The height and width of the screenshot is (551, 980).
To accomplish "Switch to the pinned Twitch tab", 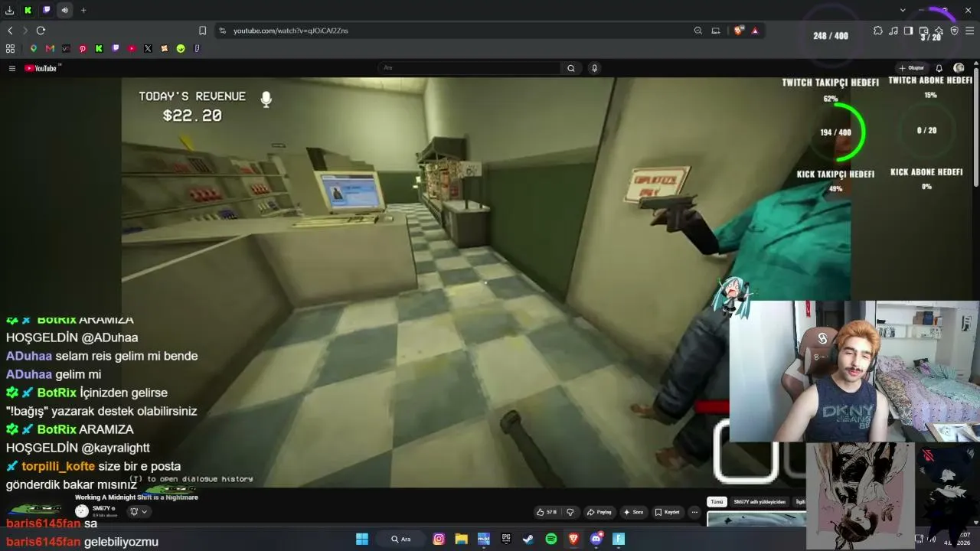I will point(47,10).
